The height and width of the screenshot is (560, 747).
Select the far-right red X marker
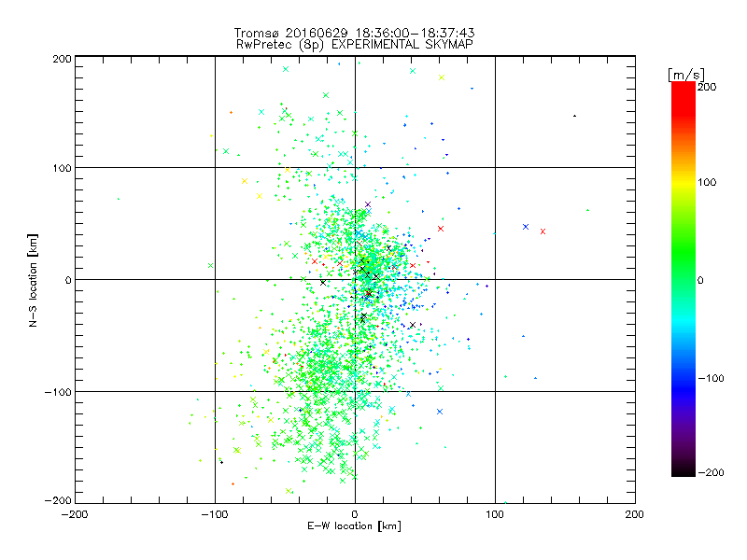tap(543, 231)
